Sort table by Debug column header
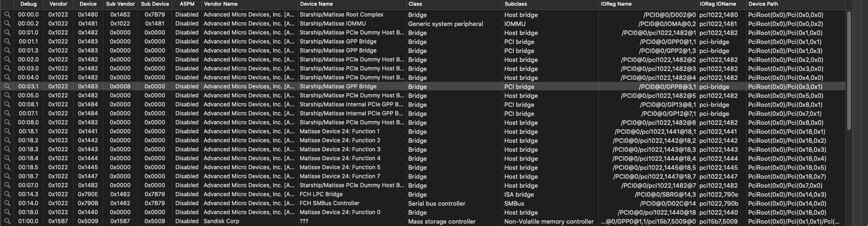Screen dimensions: 868x226 click(x=28, y=4)
